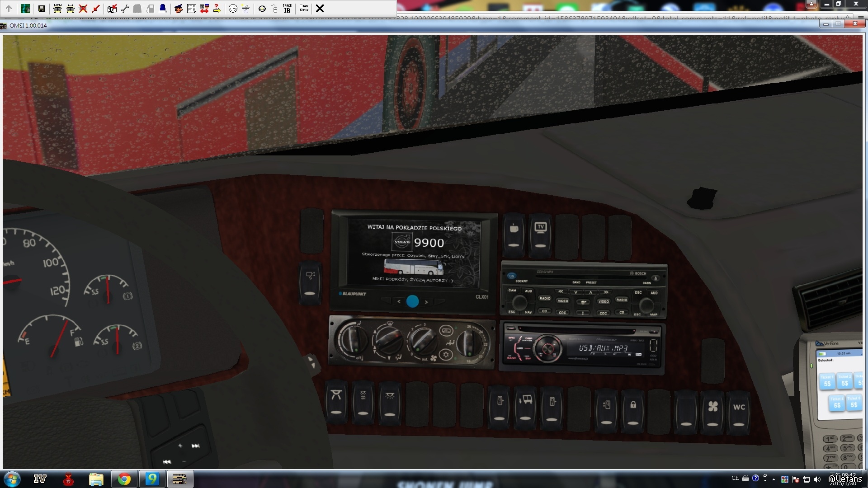Open Google Chrome from the taskbar

[x=124, y=479]
